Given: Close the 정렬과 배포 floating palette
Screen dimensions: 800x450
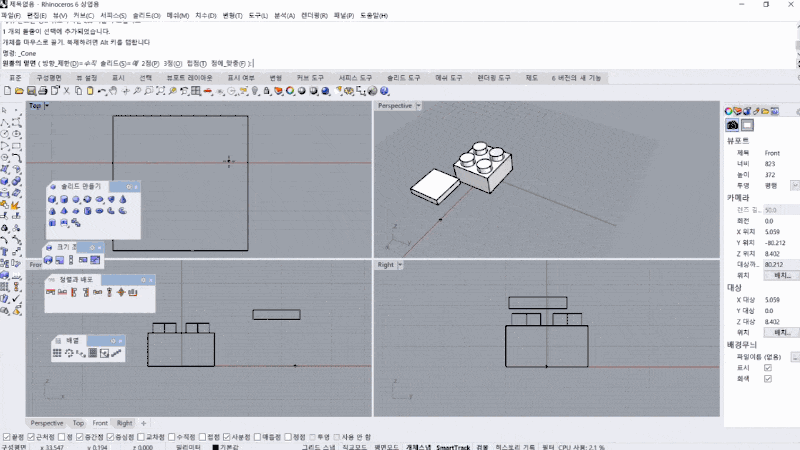Looking at the screenshot, I should (x=151, y=280).
